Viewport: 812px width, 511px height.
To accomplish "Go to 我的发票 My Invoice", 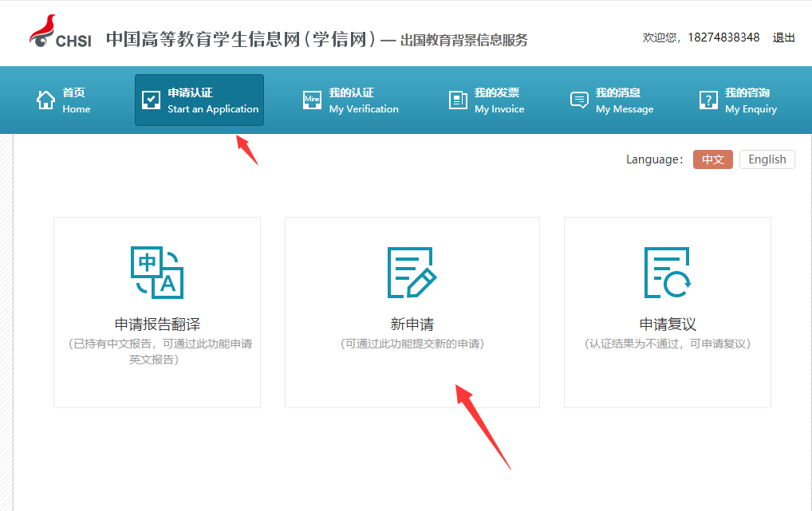I will (x=499, y=100).
